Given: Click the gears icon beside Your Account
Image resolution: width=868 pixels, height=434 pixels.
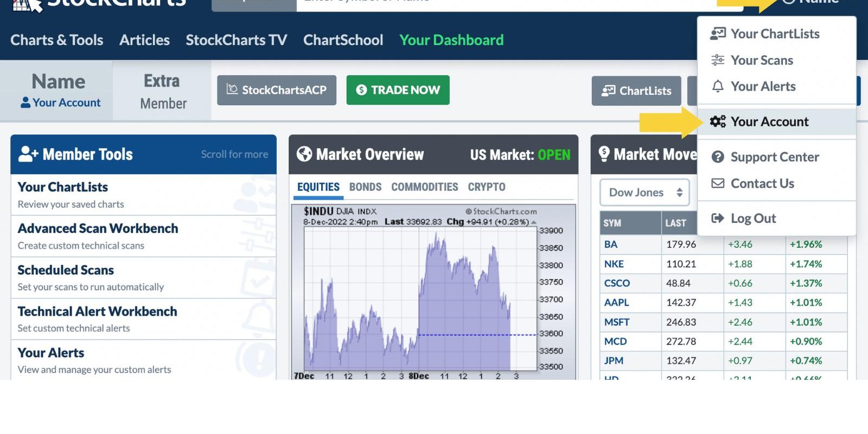Looking at the screenshot, I should pyautogui.click(x=718, y=122).
